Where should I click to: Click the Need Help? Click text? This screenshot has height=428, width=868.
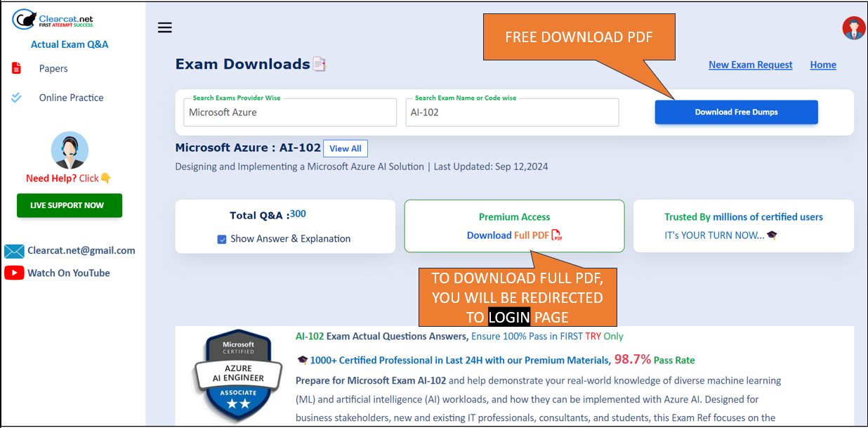(69, 179)
